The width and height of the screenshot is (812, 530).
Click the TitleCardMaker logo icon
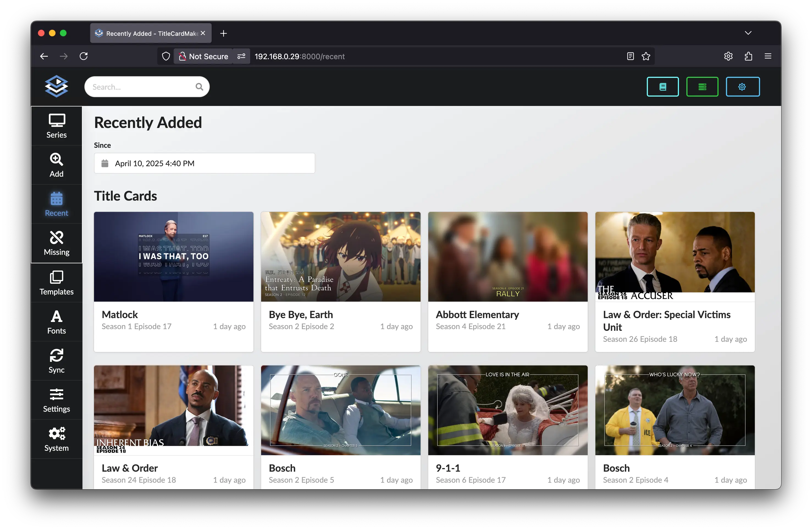point(57,86)
